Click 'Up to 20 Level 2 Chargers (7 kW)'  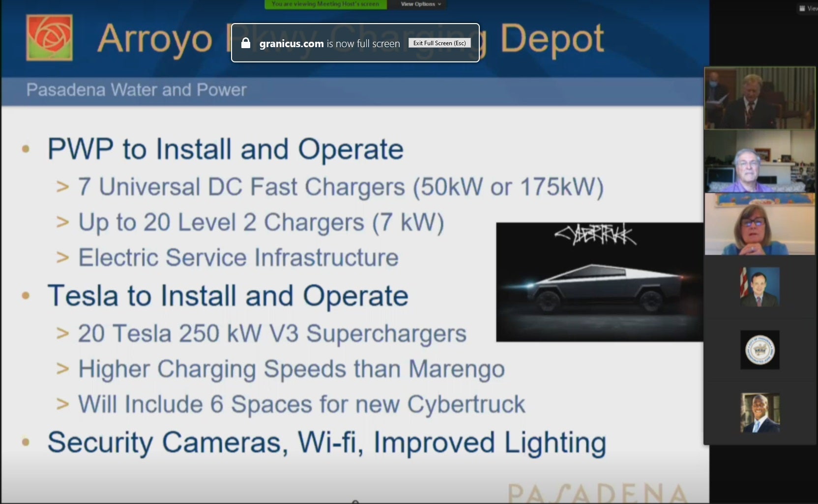(261, 223)
